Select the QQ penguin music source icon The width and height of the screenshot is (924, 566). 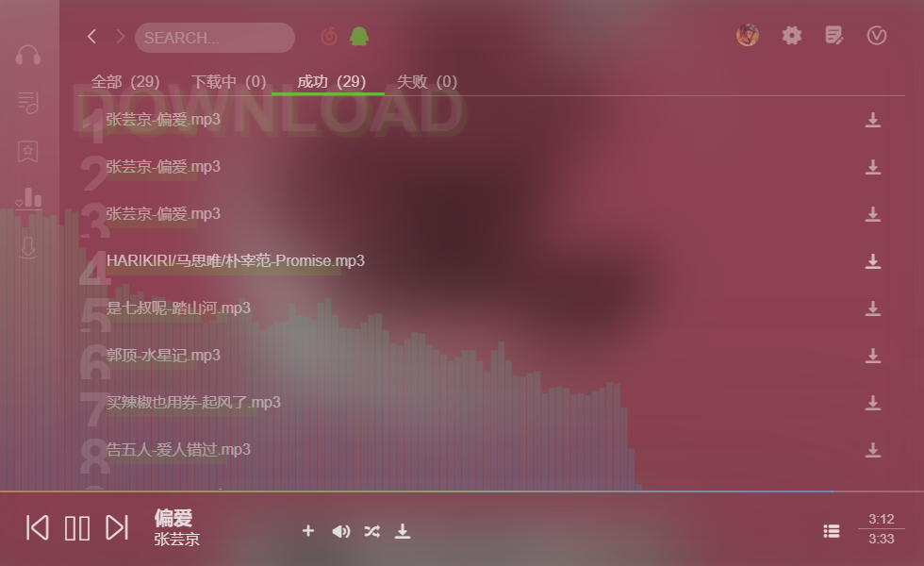pyautogui.click(x=359, y=37)
